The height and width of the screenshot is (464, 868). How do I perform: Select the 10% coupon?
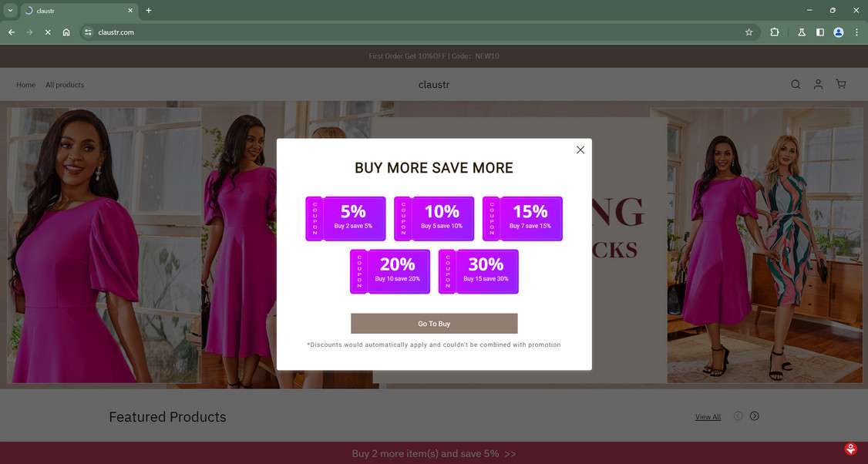click(434, 219)
